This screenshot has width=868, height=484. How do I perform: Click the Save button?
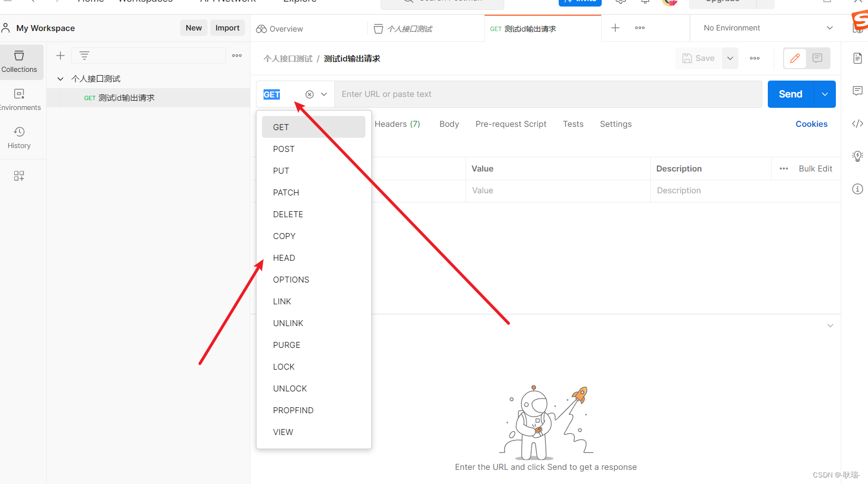point(699,58)
